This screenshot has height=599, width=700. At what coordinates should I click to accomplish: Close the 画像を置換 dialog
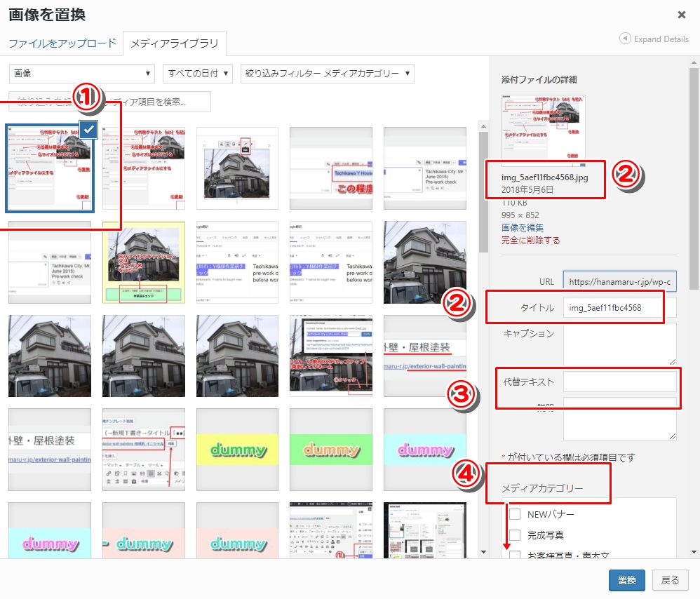coord(681,14)
